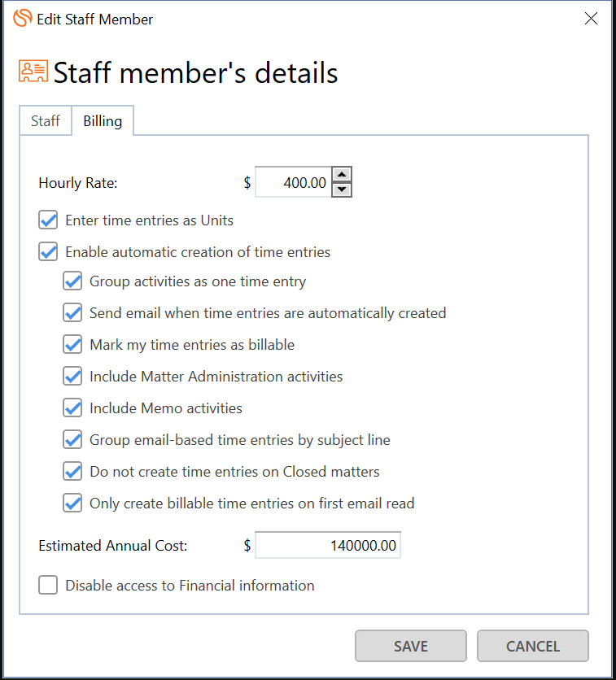The height and width of the screenshot is (680, 616).
Task: Select the Billing tab
Action: [x=103, y=120]
